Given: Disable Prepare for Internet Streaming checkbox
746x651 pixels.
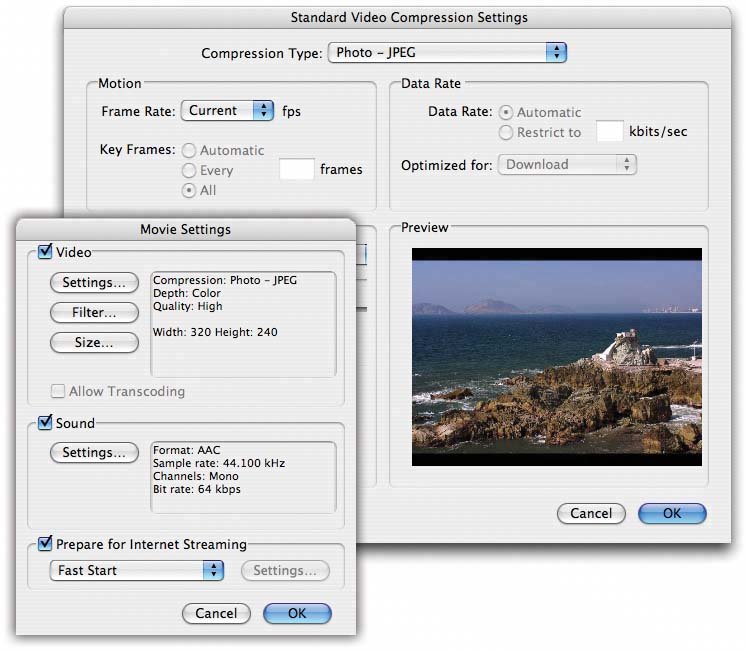Looking at the screenshot, I should tap(45, 544).
